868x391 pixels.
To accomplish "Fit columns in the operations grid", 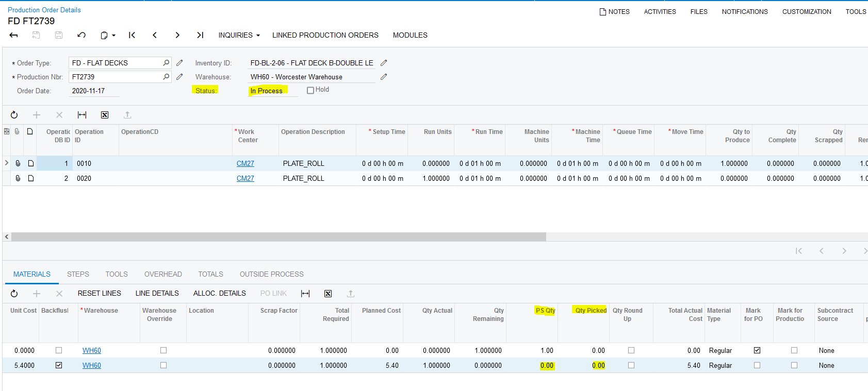I will (82, 115).
